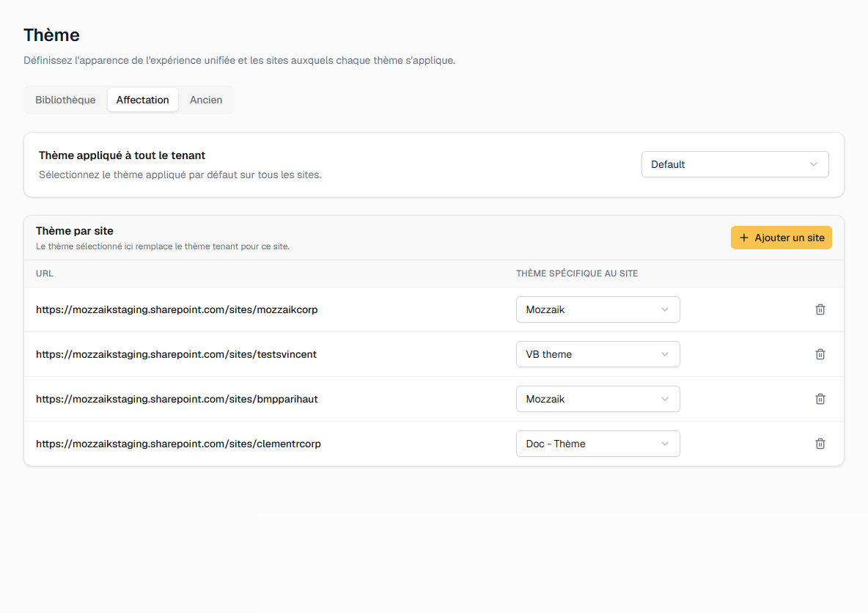The width and height of the screenshot is (868, 613).
Task: Click the testsvincent site URL
Action: 176,354
